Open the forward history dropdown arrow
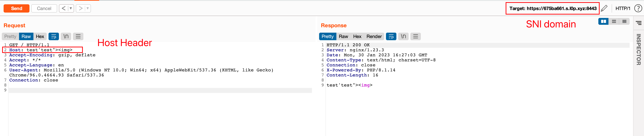This screenshot has width=644, height=136. 88,8
